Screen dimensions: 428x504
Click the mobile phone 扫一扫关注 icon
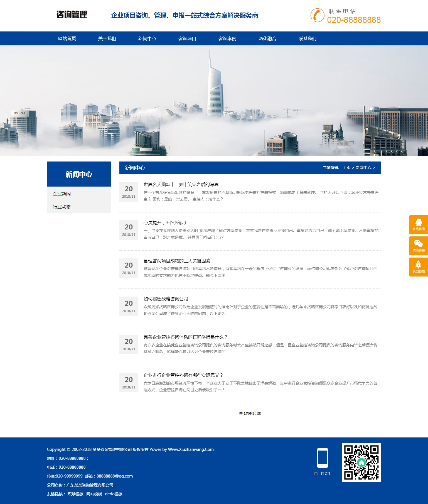pyautogui.click(x=322, y=458)
